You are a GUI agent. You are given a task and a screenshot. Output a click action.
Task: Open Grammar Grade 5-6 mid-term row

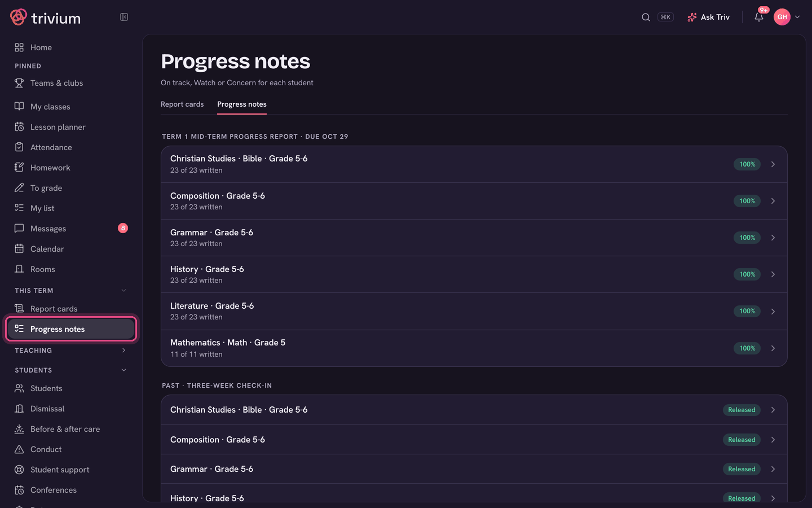coord(474,238)
